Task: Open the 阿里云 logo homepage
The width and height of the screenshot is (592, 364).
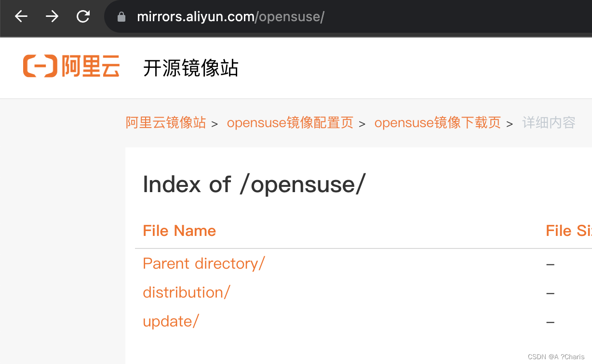Action: coord(71,66)
